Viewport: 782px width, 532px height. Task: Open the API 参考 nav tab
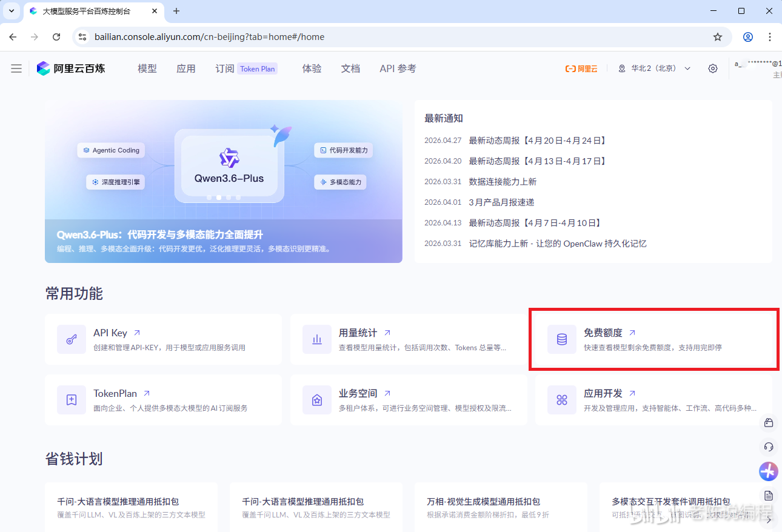(398, 68)
